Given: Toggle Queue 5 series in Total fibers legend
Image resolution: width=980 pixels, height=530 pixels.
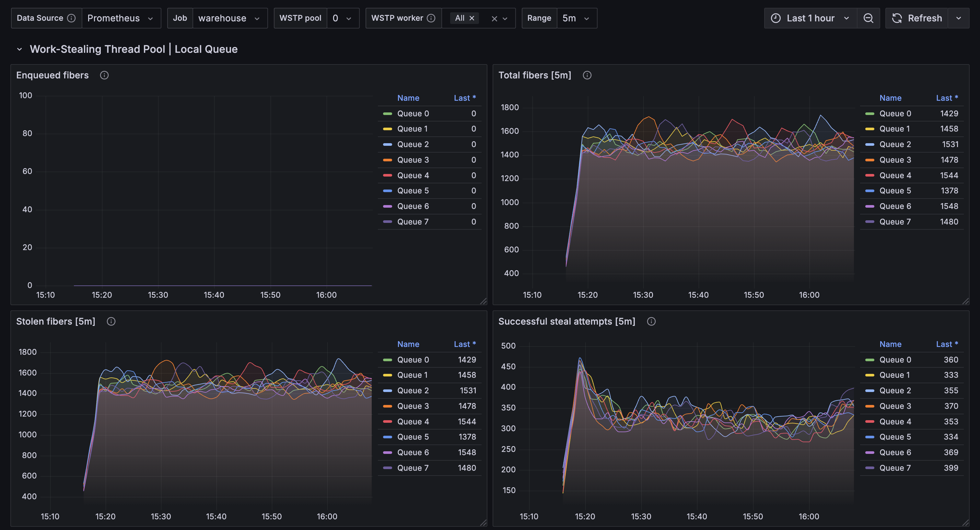Looking at the screenshot, I should tap(895, 191).
